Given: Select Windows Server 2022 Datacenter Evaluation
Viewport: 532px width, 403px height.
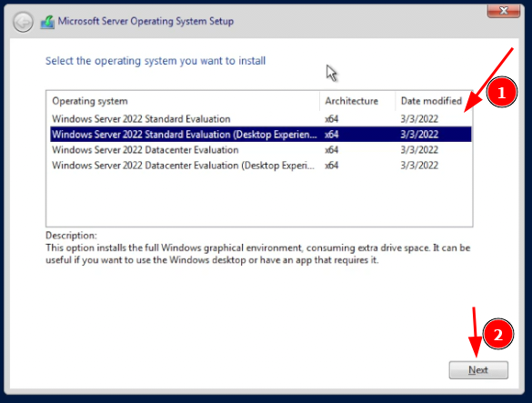Looking at the screenshot, I should [261, 150].
